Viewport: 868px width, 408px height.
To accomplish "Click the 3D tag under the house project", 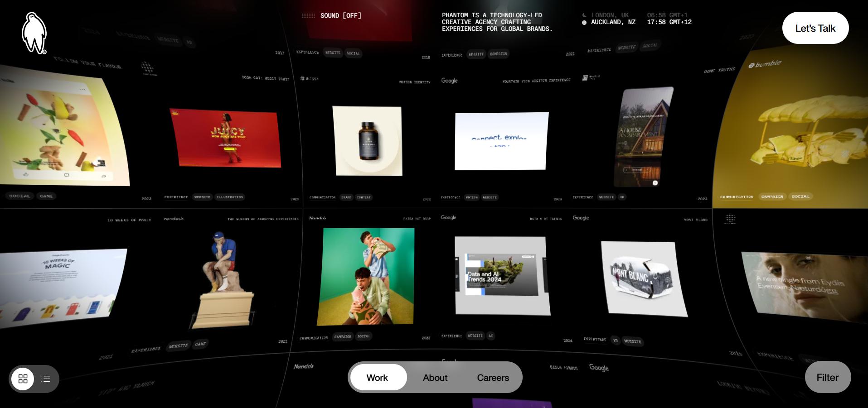I will [622, 197].
